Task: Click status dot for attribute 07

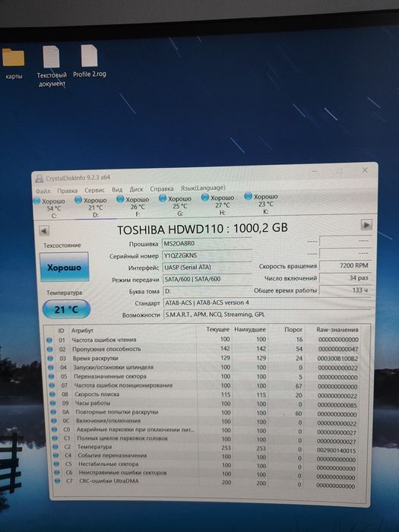Action: 52,385
